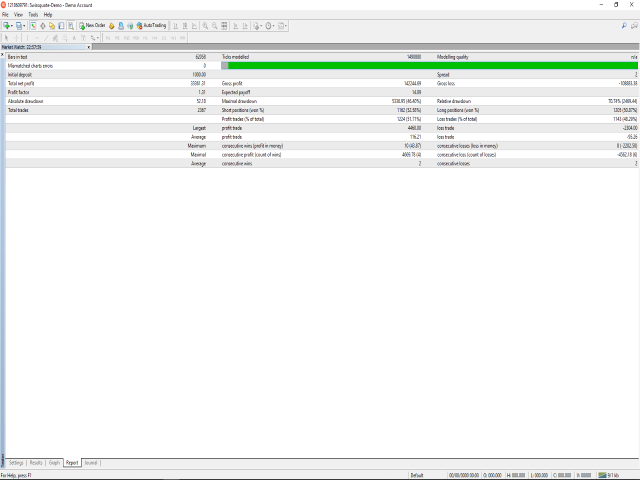Select the MN timeframe button
Screen dimensions: 640x480
pos(182,38)
